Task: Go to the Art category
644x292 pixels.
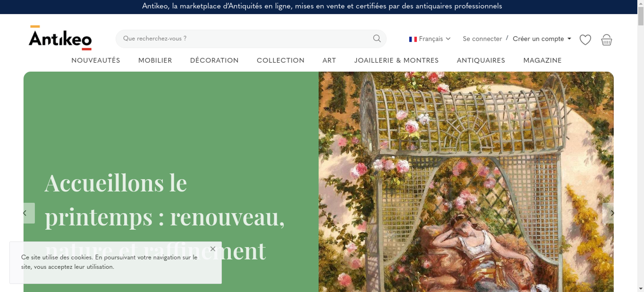Action: [x=329, y=60]
